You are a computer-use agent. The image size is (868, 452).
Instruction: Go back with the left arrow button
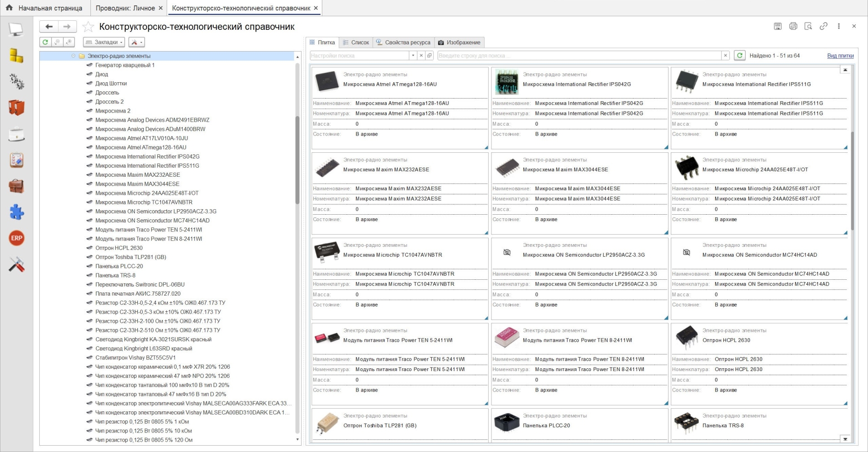tap(49, 27)
